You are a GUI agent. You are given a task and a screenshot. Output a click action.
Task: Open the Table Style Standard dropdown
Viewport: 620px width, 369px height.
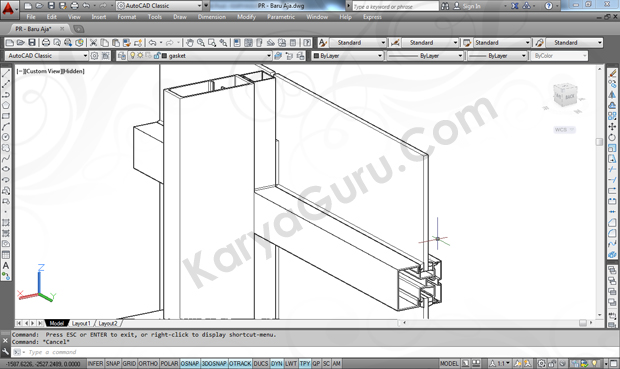[x=502, y=43]
